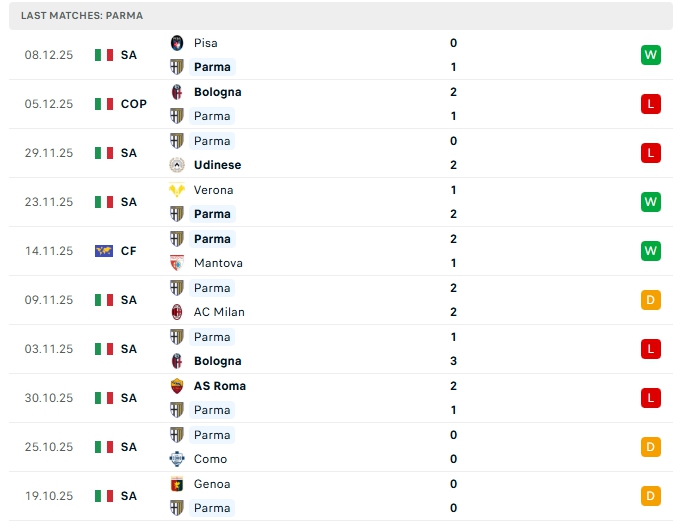The height and width of the screenshot is (524, 684).
Task: Click the Como club crest
Action: tap(177, 459)
